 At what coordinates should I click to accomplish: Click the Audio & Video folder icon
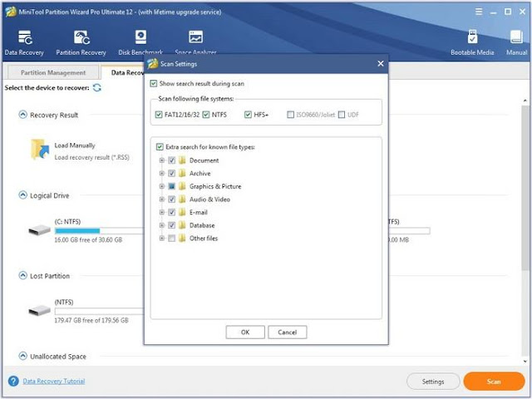pyautogui.click(x=182, y=199)
